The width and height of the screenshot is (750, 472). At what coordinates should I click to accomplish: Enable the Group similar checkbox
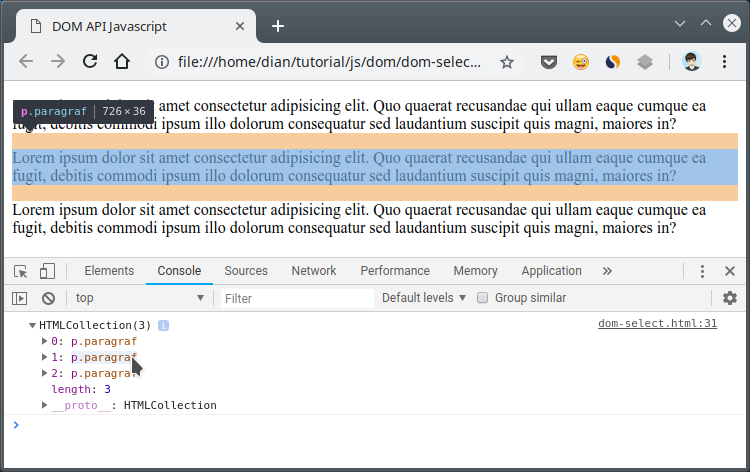(483, 298)
